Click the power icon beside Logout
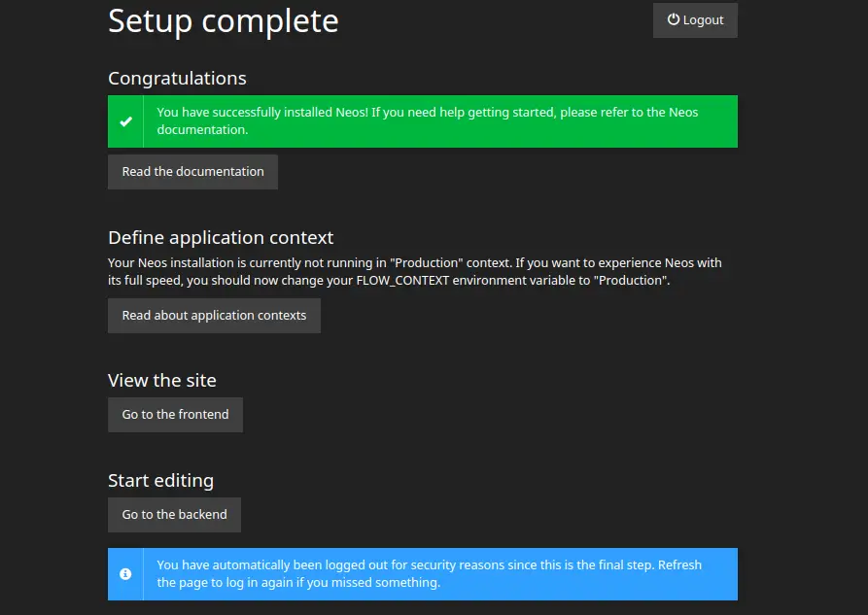This screenshot has height=615, width=868. [674, 19]
